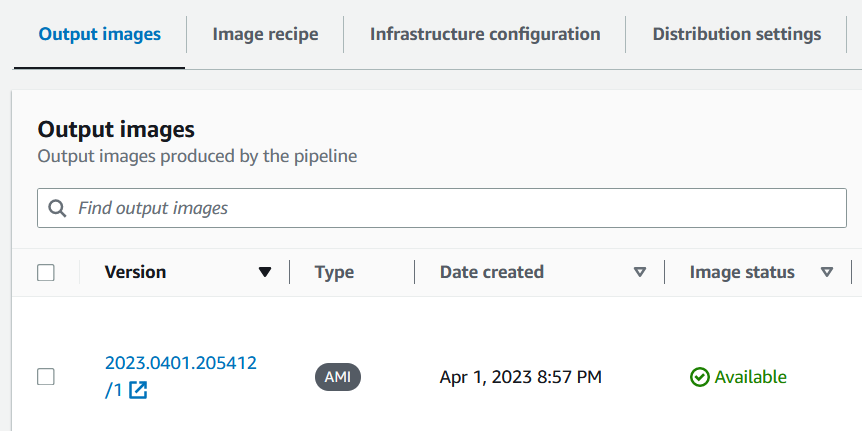Switch to the Output images tab
This screenshot has width=862, height=431.
coord(100,34)
